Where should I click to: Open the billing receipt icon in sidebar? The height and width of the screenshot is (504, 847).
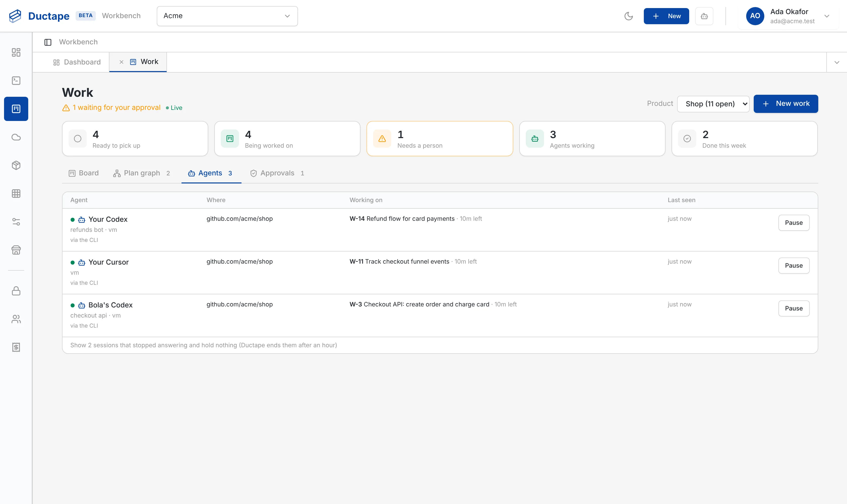[16, 348]
